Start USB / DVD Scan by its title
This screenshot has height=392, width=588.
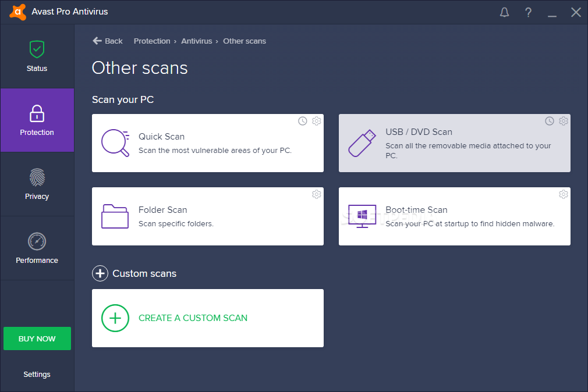tap(419, 132)
